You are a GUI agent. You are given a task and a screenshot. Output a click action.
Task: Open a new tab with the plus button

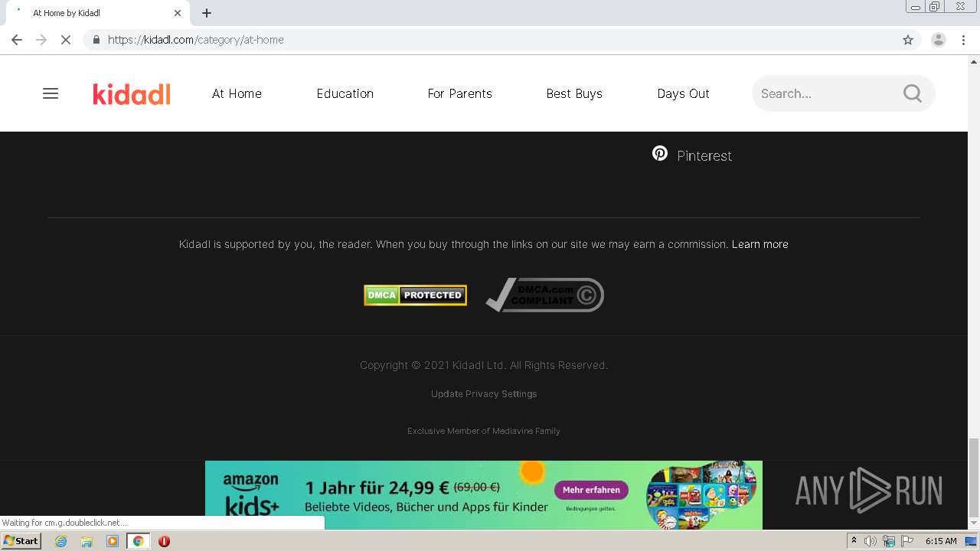(x=207, y=13)
